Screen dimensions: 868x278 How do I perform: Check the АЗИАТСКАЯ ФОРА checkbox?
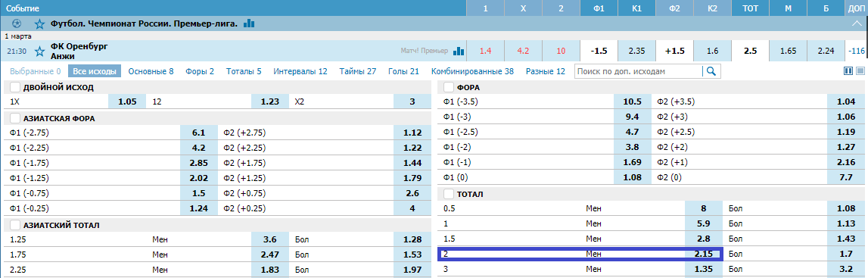coord(15,118)
